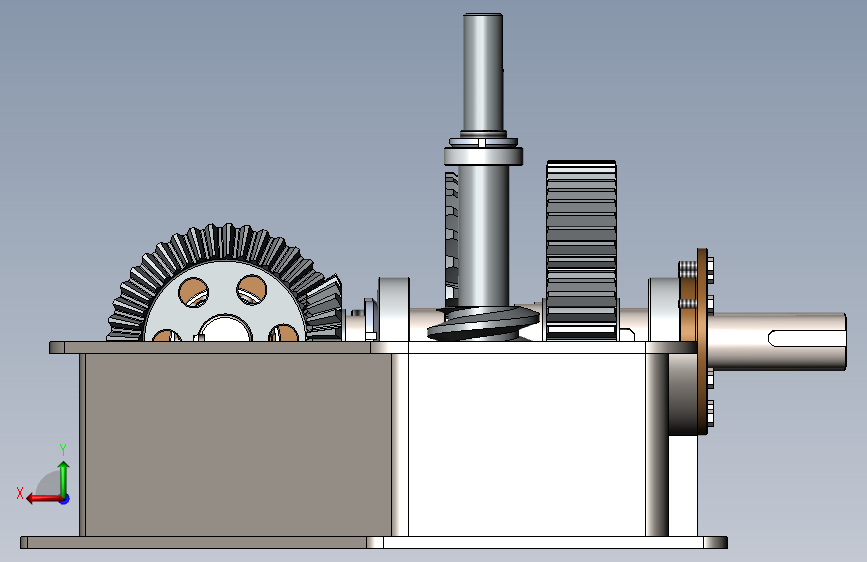Select the brown flange cover plate
This screenshot has width=867, height=562.
[702, 341]
